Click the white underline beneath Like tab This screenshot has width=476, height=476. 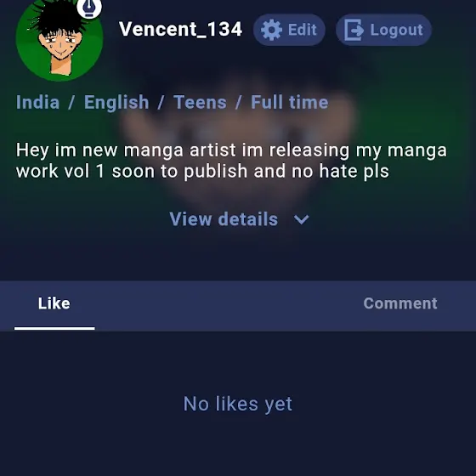pyautogui.click(x=54, y=328)
